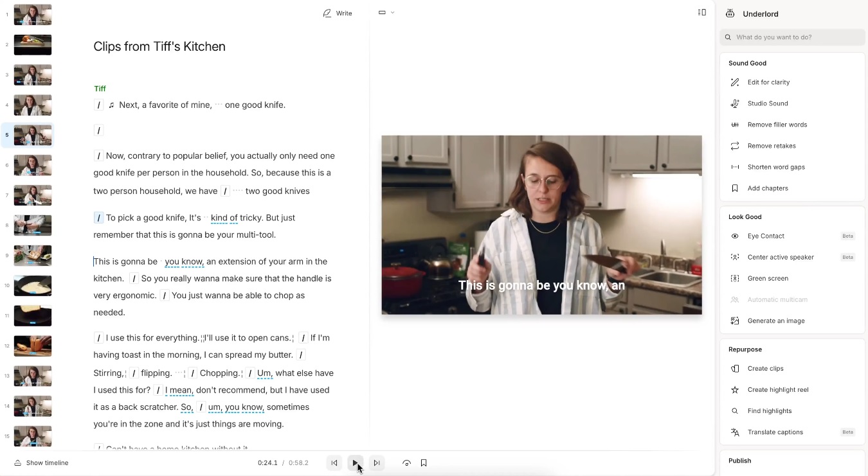The image size is (868, 476).
Task: Toggle the right sidebar panel icon
Action: tap(702, 12)
